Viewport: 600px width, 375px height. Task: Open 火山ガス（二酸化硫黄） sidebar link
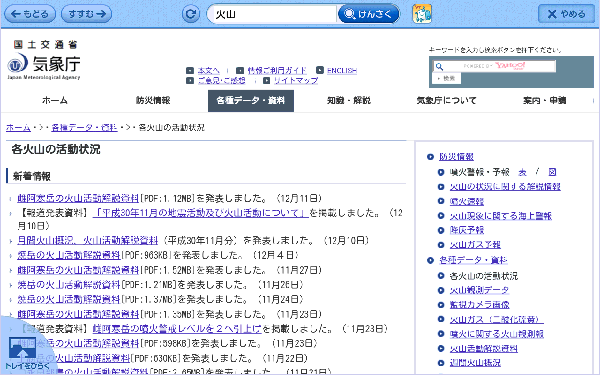[497, 319]
